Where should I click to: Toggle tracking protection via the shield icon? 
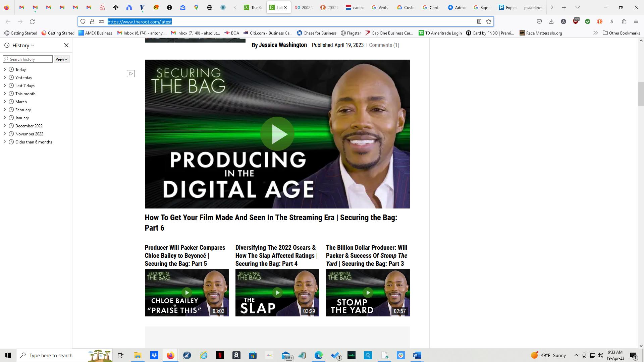point(83,21)
